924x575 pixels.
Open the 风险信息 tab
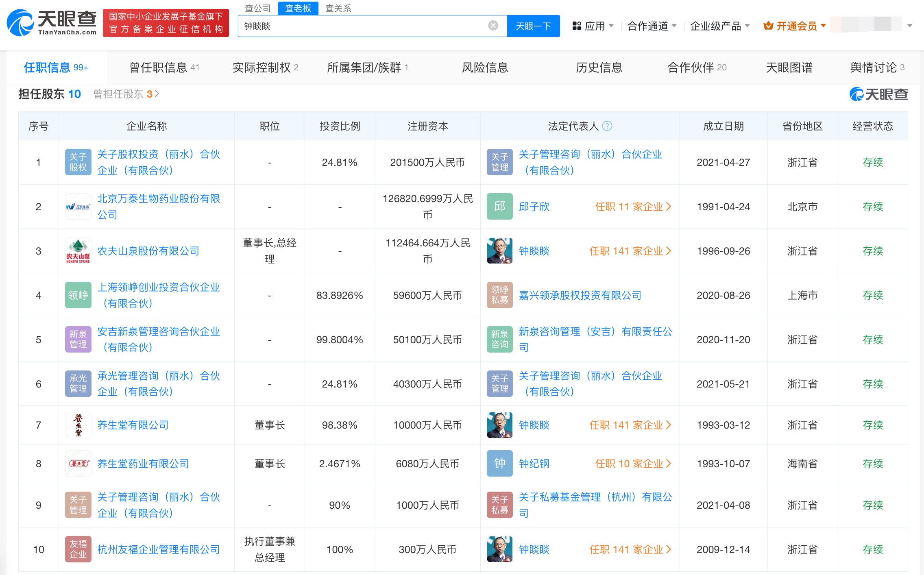point(485,68)
